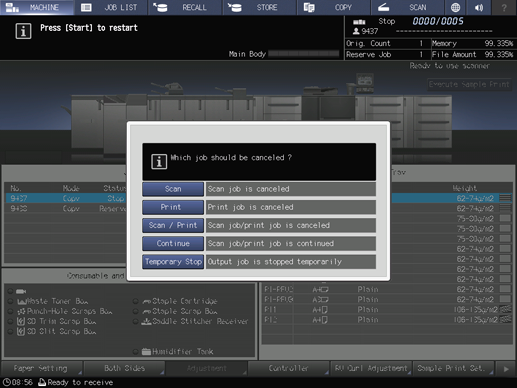Open Both Sides settings

124,369
